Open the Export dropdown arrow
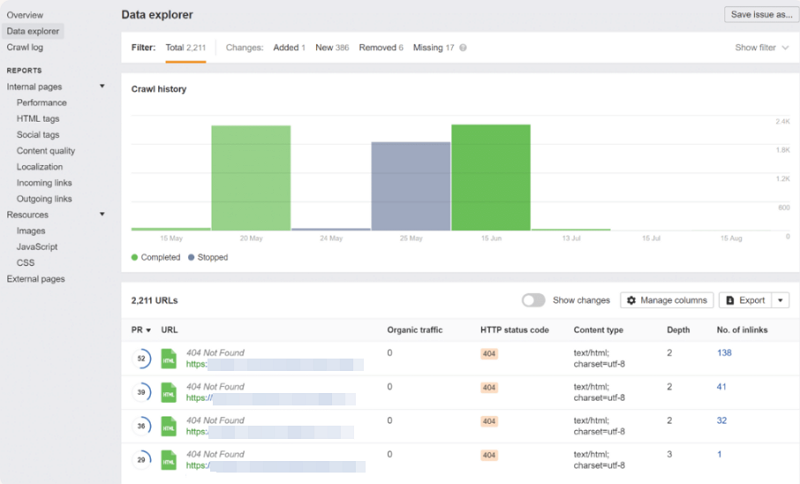 tap(780, 300)
